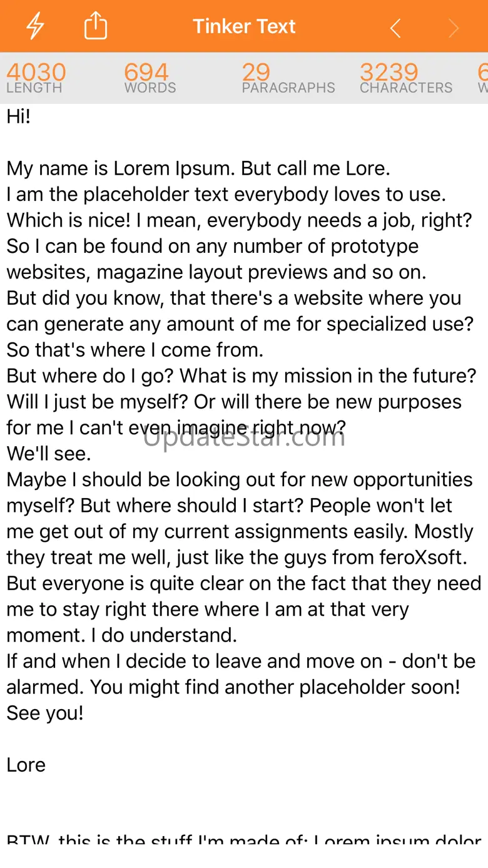The height and width of the screenshot is (868, 488).
Task: Click the "Lore" signature line
Action: coord(26,765)
